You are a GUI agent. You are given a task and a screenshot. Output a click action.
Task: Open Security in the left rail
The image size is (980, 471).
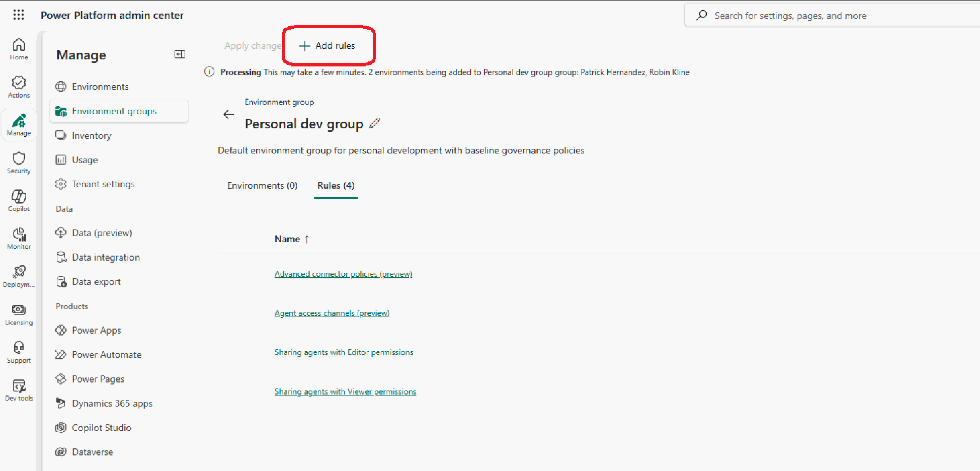pyautogui.click(x=19, y=163)
